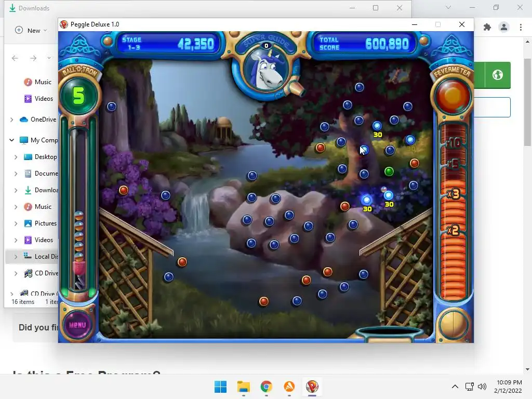
Task: Click the input field on webpage
Action: click(492, 107)
